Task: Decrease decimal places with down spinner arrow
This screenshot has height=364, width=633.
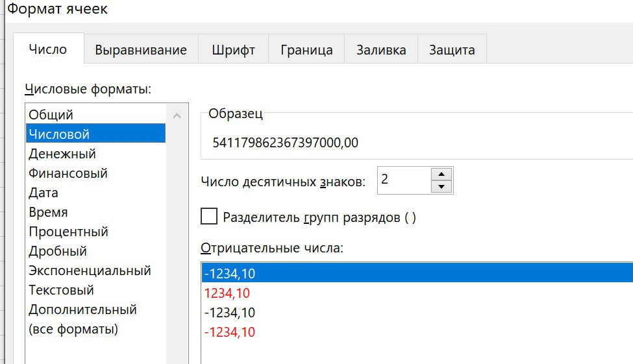Action: tap(441, 187)
